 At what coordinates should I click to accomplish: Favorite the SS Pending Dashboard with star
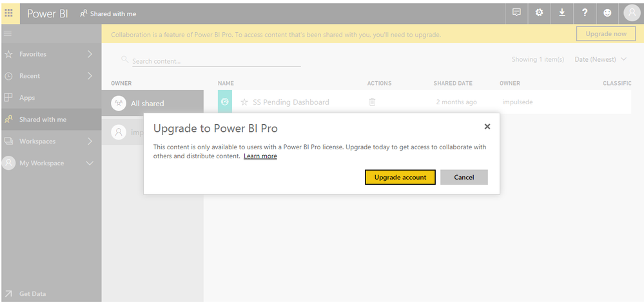(244, 102)
